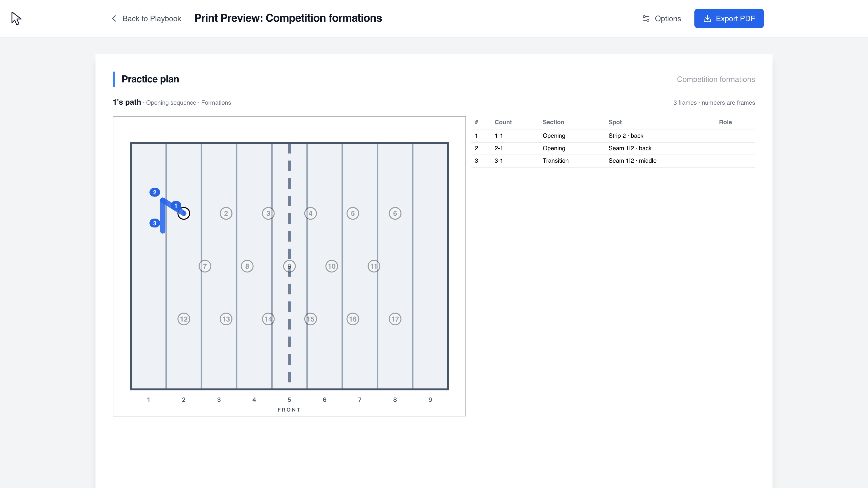Click the 'Competition formations' page label

click(716, 79)
